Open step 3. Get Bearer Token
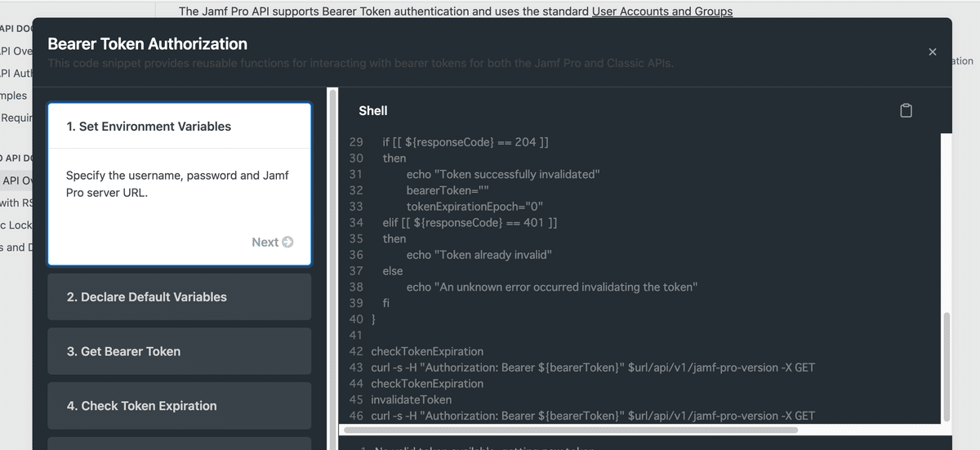The image size is (980, 450). click(x=180, y=351)
